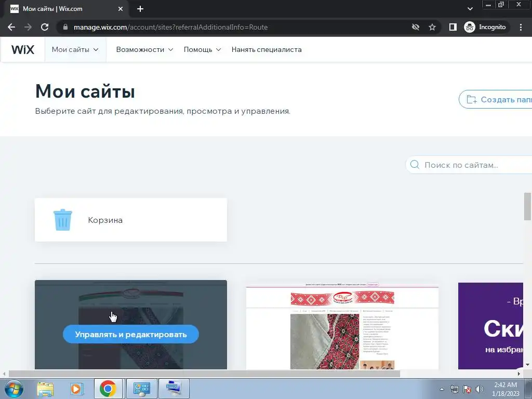Click the vertical scrollbar thumb

tap(527, 206)
